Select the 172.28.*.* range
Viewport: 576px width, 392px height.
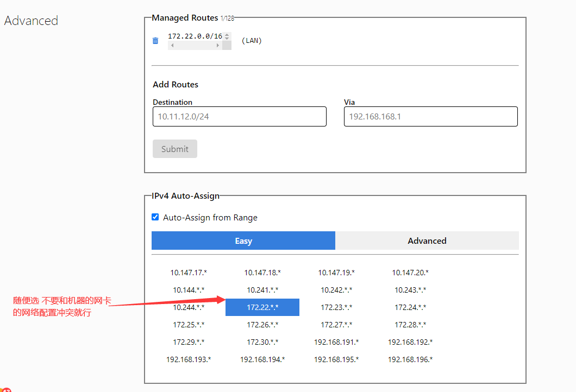(x=410, y=325)
